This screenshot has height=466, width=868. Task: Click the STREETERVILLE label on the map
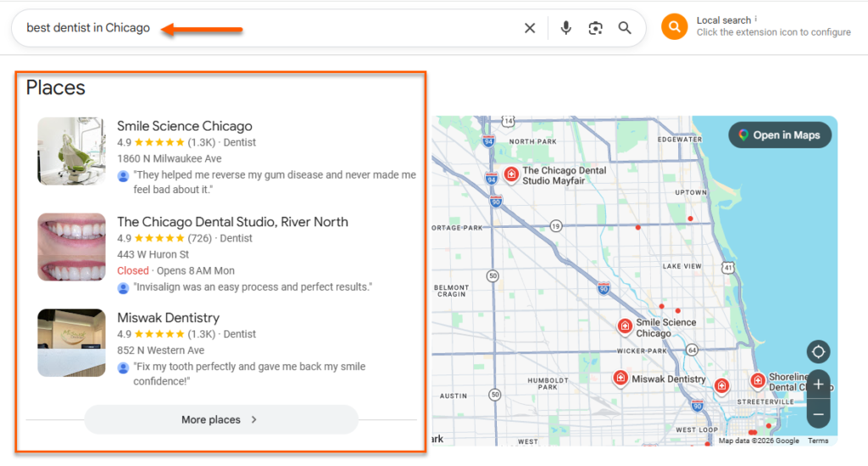pos(765,402)
